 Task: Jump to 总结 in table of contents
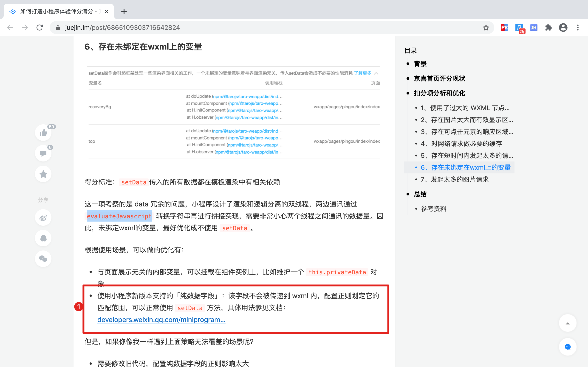[x=420, y=194]
